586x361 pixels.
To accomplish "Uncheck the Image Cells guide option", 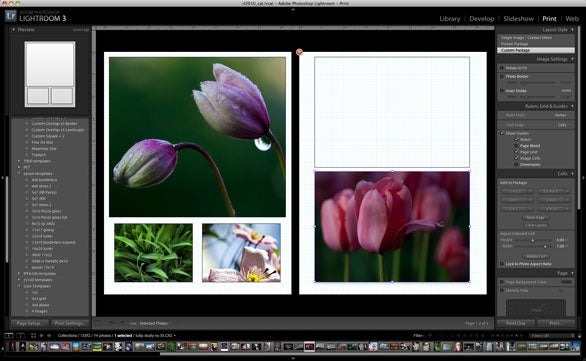I will tap(516, 158).
